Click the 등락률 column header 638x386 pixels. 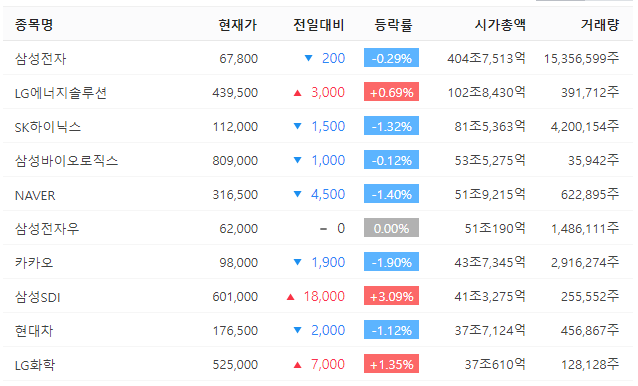tap(393, 25)
